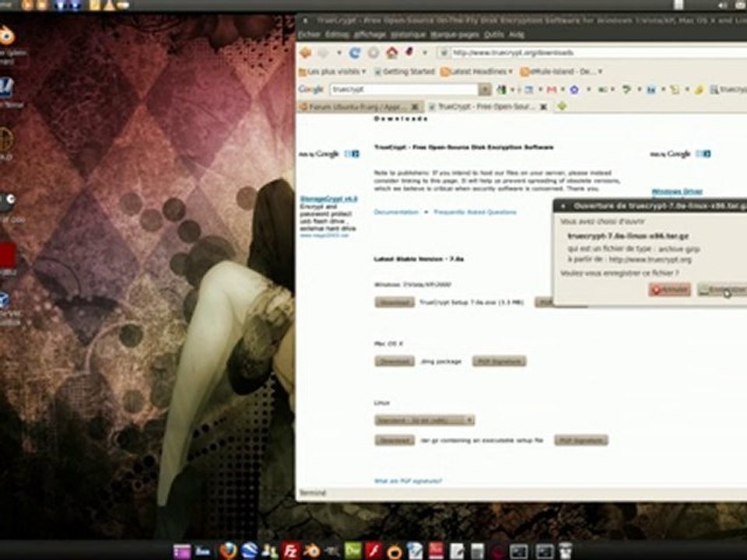This screenshot has width=747, height=560.
Task: Launch Firefox from the bottom dock
Action: click(x=228, y=551)
